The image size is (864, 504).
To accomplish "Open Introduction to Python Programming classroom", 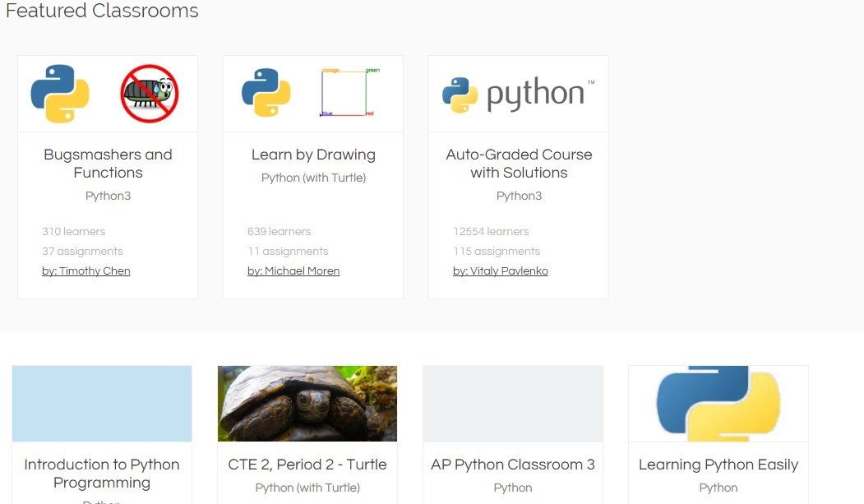I will click(x=102, y=474).
